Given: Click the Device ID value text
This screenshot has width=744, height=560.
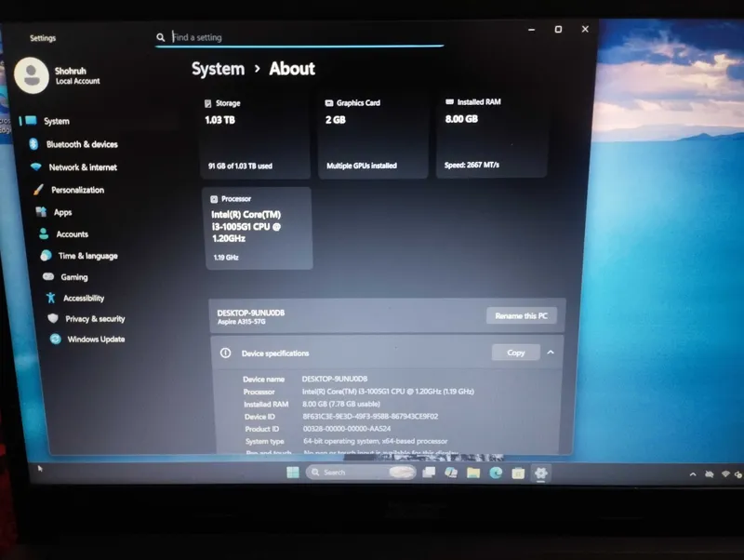Looking at the screenshot, I should 370,416.
